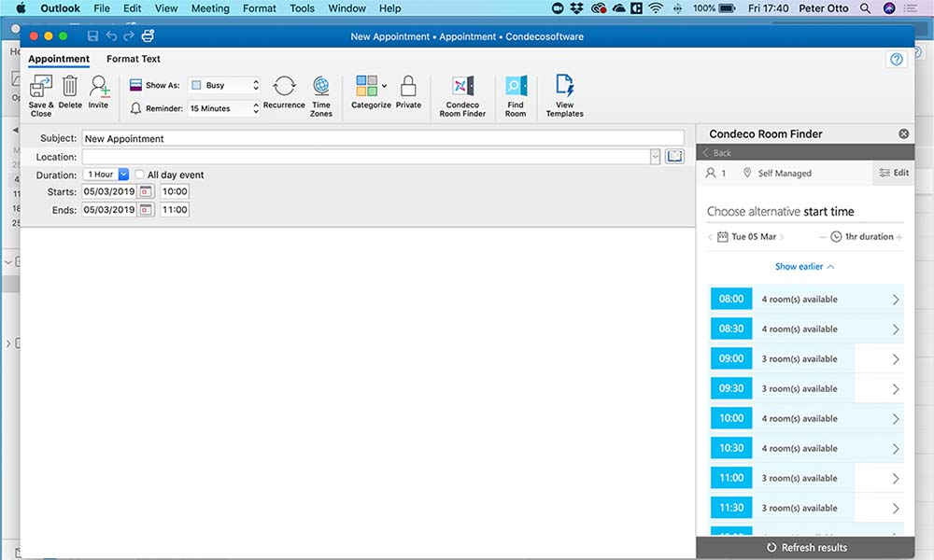The image size is (934, 560).
Task: Open the Show As Busy dropdown
Action: (x=224, y=85)
